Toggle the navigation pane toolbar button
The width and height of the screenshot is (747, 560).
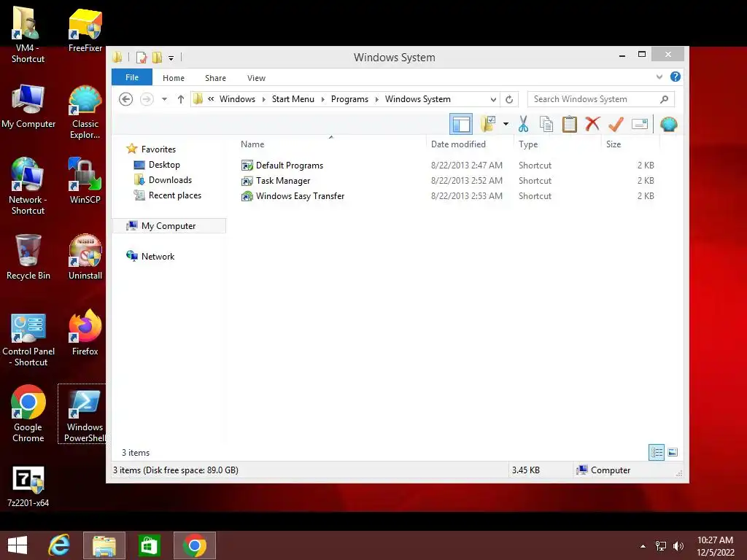[x=461, y=124]
